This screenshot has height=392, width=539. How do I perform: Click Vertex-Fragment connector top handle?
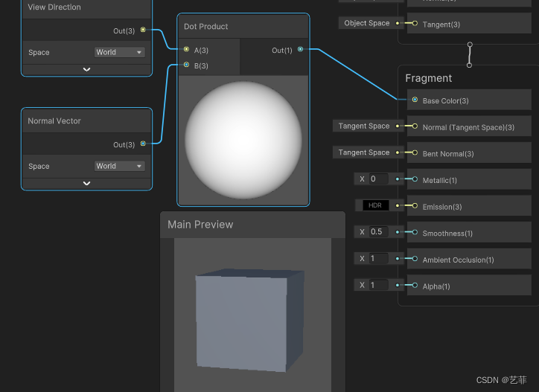(470, 45)
